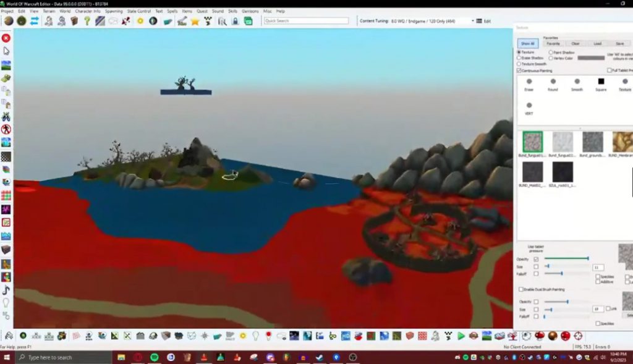Click the Quick Search field
This screenshot has height=364, width=633.
pyautogui.click(x=306, y=21)
